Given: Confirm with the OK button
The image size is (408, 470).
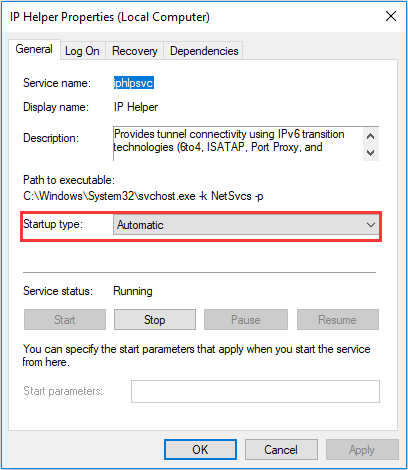Looking at the screenshot, I should (x=200, y=450).
